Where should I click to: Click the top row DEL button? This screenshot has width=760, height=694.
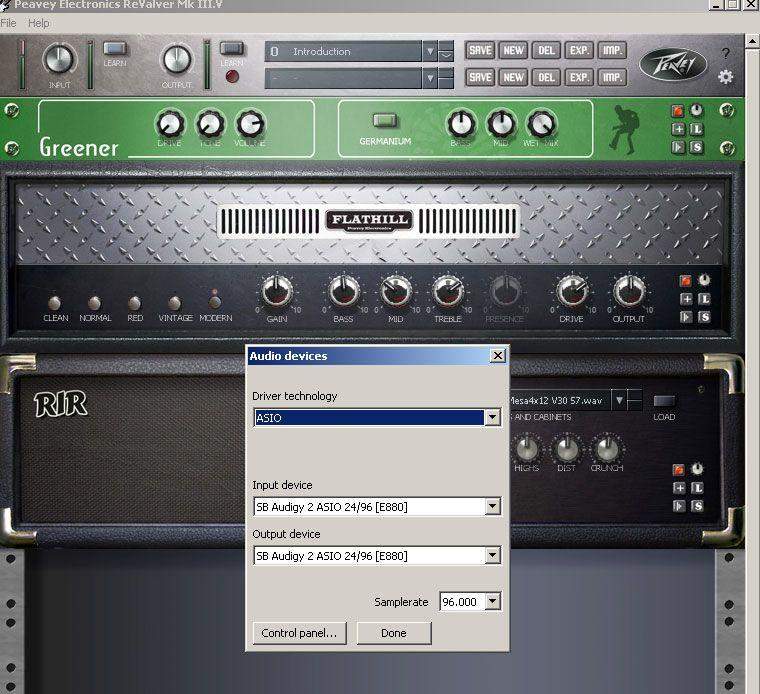point(546,50)
